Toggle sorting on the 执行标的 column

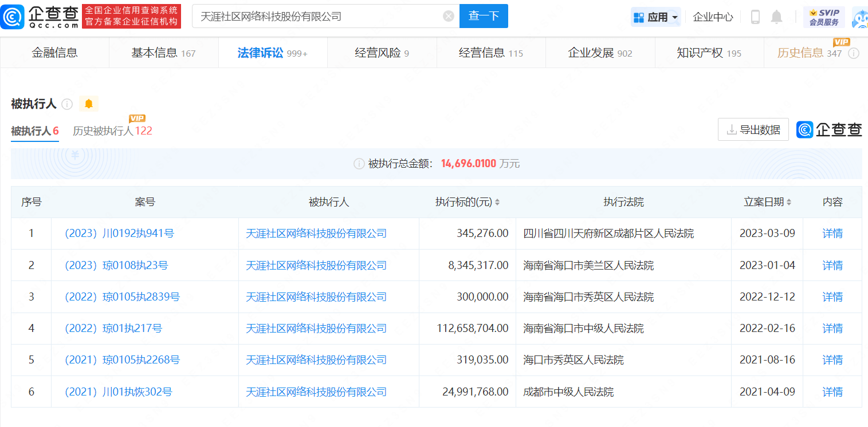click(x=498, y=201)
